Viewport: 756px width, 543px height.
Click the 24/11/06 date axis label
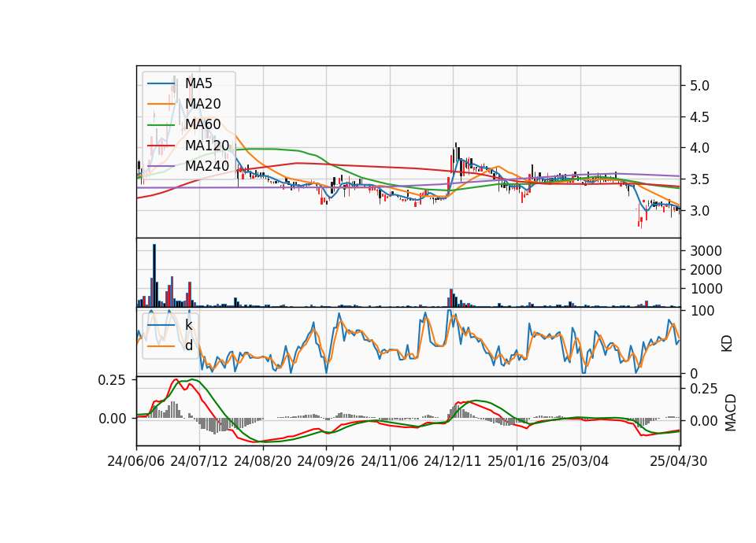tap(390, 462)
